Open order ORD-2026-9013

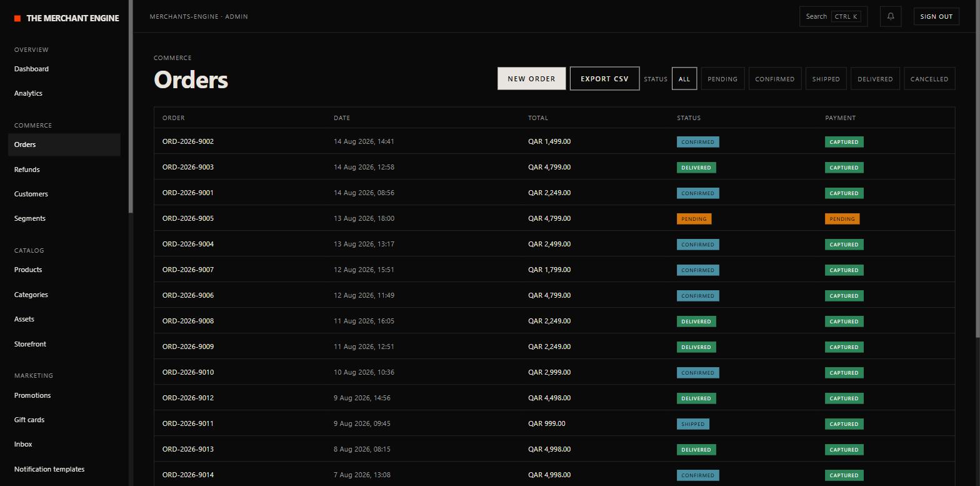(187, 449)
